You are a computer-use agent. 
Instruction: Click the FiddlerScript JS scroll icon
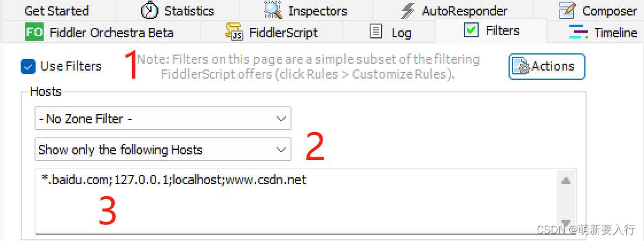coord(234,32)
